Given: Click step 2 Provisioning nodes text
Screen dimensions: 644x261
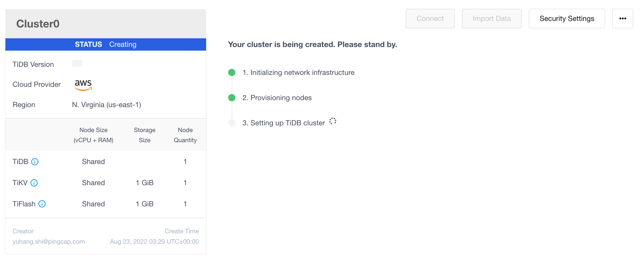Looking at the screenshot, I should pyautogui.click(x=277, y=98).
